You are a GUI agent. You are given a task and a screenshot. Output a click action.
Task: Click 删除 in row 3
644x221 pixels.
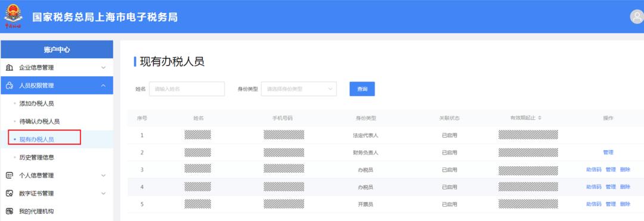625,170
